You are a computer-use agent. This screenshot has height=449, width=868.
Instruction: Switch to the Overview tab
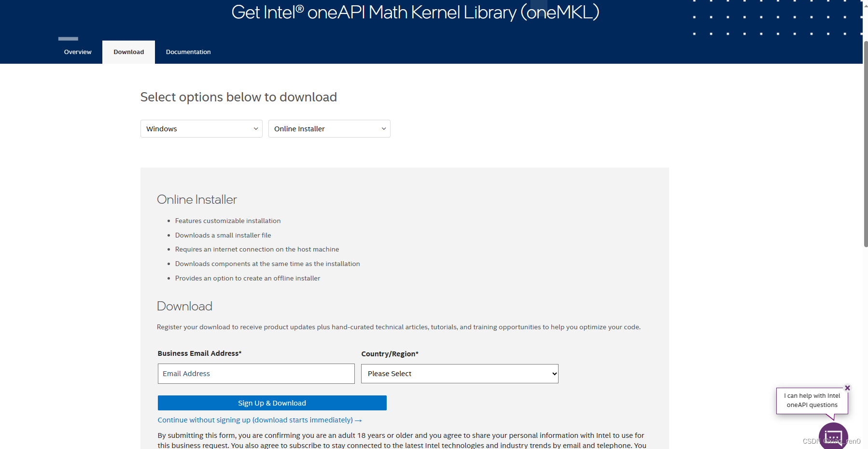click(77, 52)
